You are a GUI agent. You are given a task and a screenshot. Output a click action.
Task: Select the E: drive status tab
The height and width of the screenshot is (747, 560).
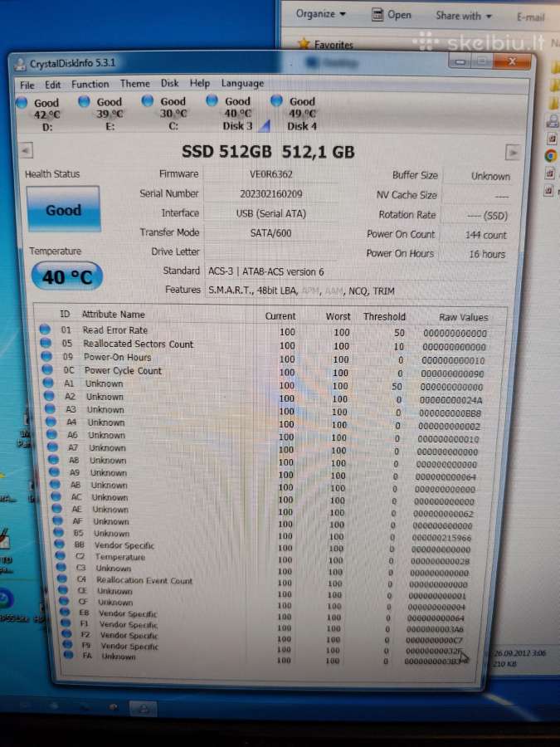[103, 114]
